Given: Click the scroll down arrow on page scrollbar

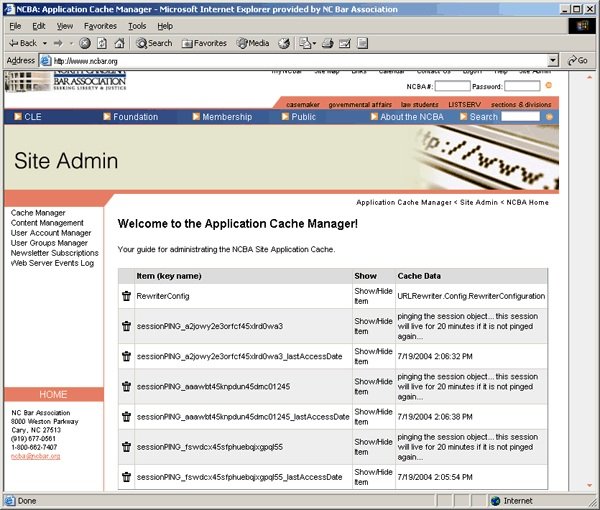Looking at the screenshot, I should point(590,485).
